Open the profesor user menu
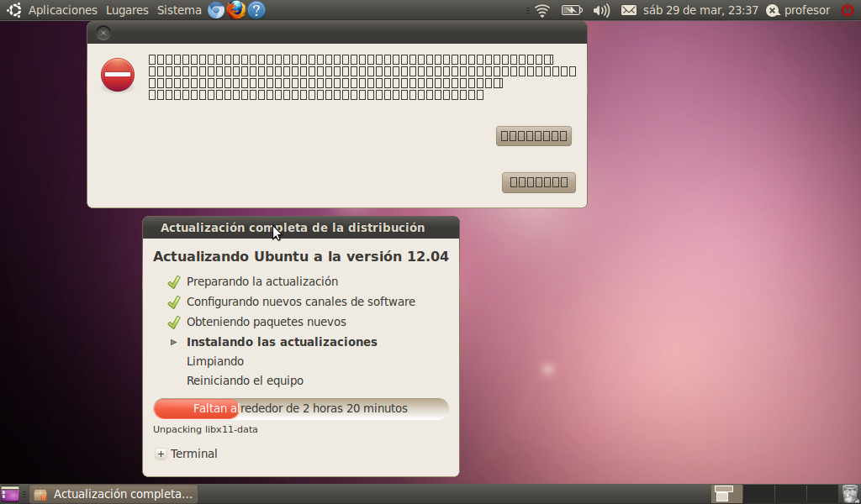This screenshot has height=504, width=861. pyautogui.click(x=798, y=10)
